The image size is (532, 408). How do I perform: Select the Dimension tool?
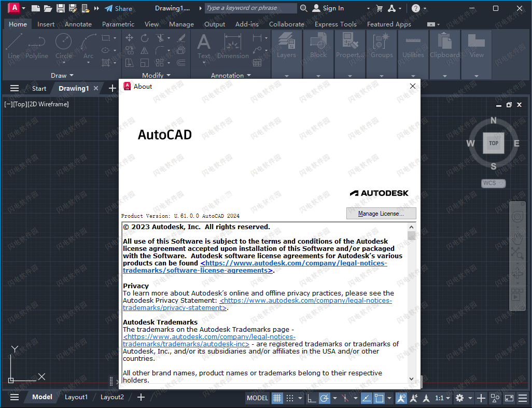pyautogui.click(x=233, y=46)
